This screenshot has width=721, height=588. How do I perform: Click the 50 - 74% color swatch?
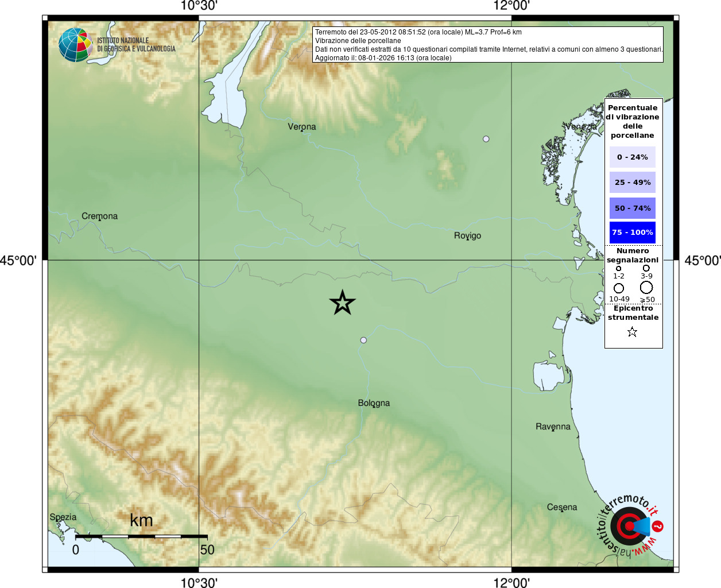(x=633, y=208)
